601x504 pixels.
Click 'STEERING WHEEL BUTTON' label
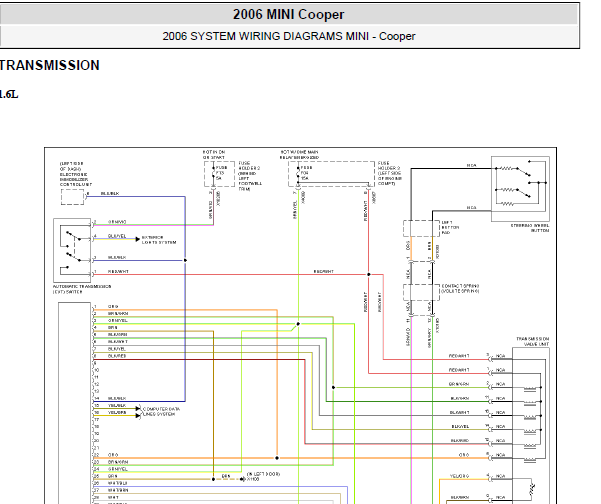529,228
